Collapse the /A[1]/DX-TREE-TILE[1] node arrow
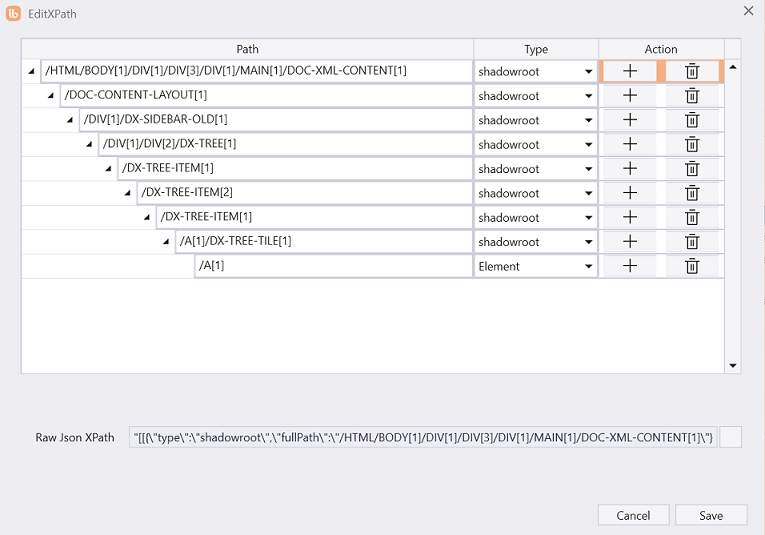The height and width of the screenshot is (535, 765). (x=166, y=242)
